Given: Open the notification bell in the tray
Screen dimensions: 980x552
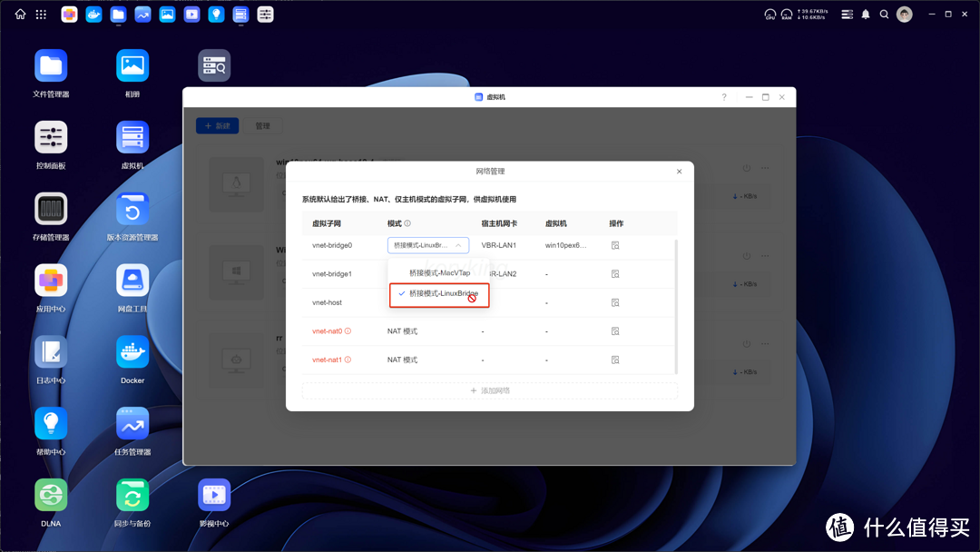Looking at the screenshot, I should (x=865, y=14).
